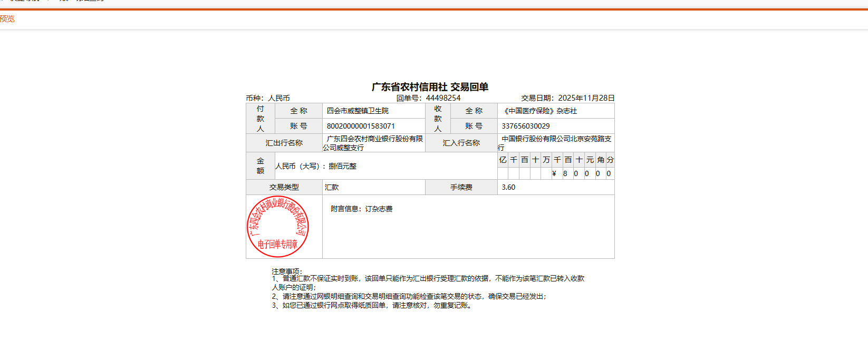Click the red electronic receipt seal stamp
Screen dimensions: 868x360
[278, 227]
